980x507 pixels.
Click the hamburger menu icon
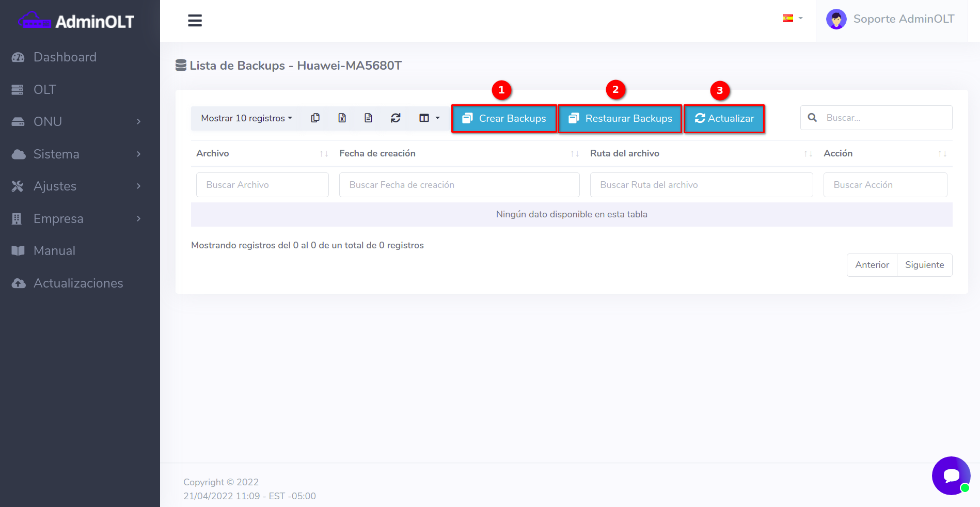click(195, 21)
